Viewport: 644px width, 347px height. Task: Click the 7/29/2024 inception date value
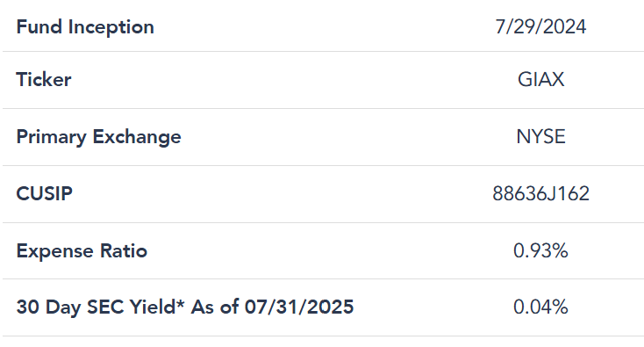[x=540, y=27]
